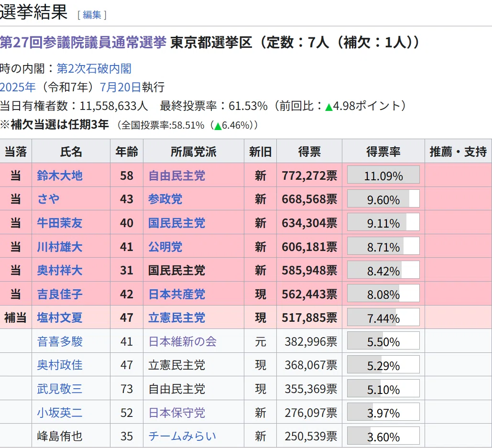Open candidate 奥村祥大's page
Screen dimensions: 492x448
pyautogui.click(x=60, y=270)
